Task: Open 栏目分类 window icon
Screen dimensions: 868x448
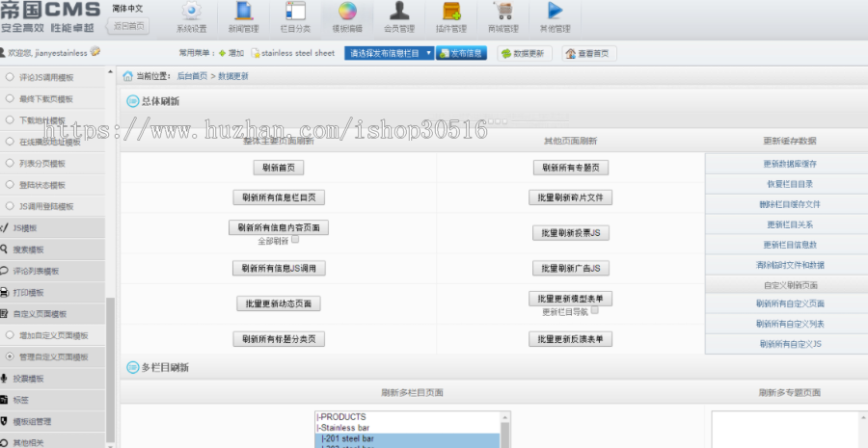Action: point(296,11)
